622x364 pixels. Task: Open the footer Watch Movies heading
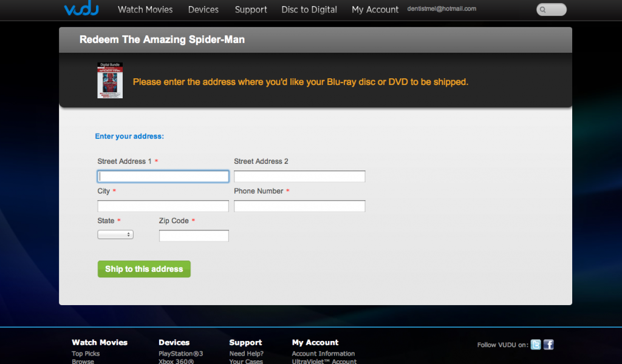pyautogui.click(x=100, y=342)
